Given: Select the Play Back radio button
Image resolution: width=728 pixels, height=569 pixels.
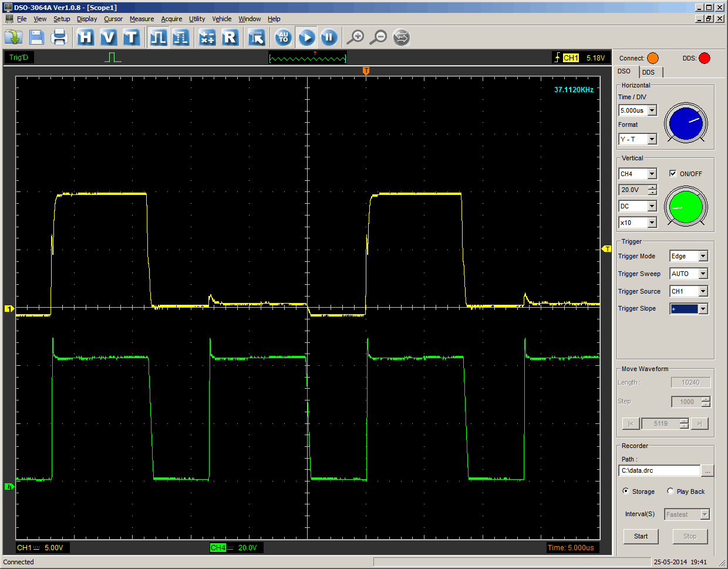Looking at the screenshot, I should (670, 491).
